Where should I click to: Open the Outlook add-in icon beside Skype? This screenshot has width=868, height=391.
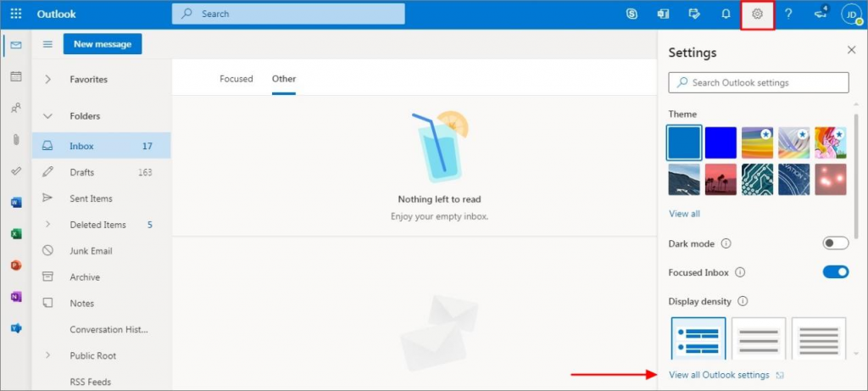point(663,14)
